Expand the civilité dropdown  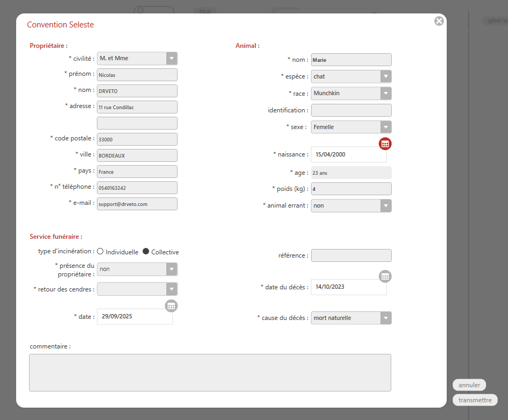pos(171,58)
